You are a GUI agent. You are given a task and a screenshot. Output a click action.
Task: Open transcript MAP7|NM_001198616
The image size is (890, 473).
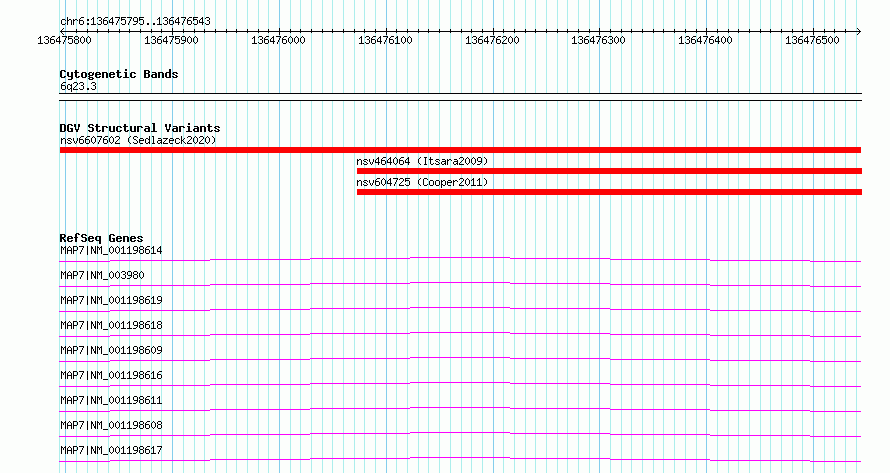coord(111,375)
